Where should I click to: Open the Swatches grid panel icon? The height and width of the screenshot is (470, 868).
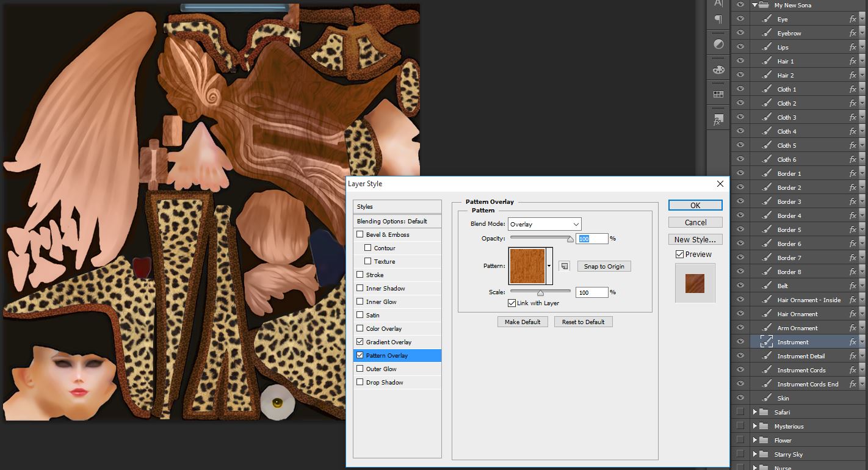click(x=718, y=94)
